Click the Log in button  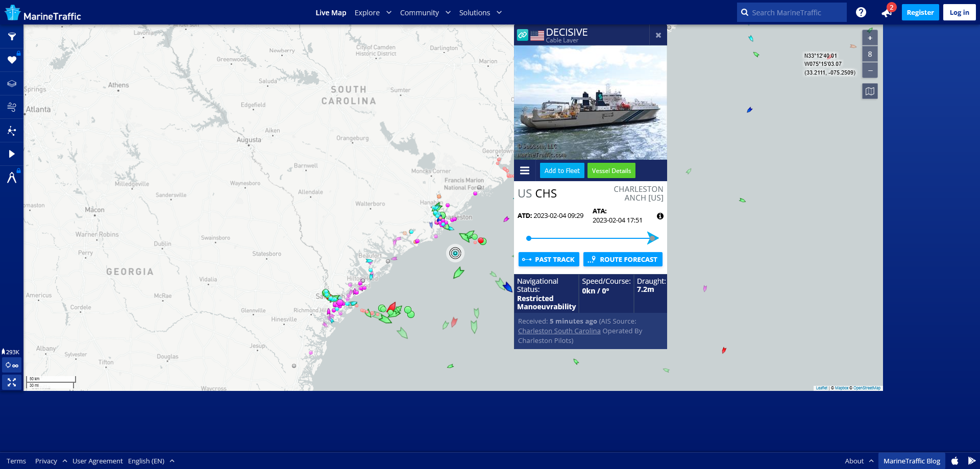960,12
